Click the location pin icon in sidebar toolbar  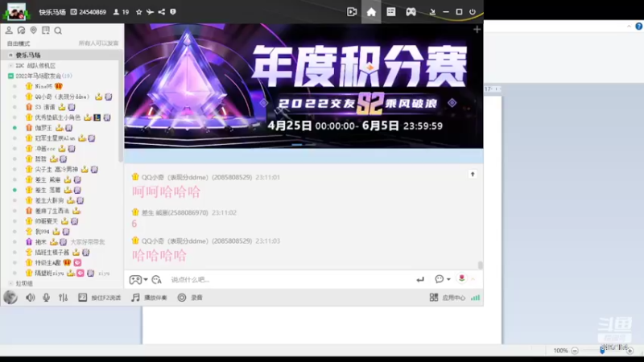point(33,31)
